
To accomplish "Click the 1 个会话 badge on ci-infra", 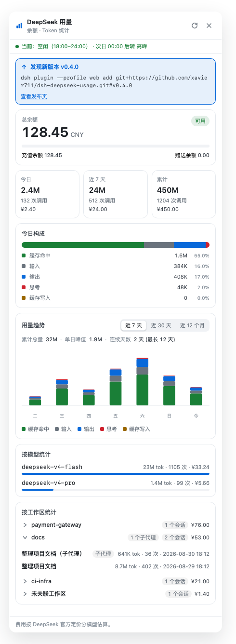I will tap(175, 581).
